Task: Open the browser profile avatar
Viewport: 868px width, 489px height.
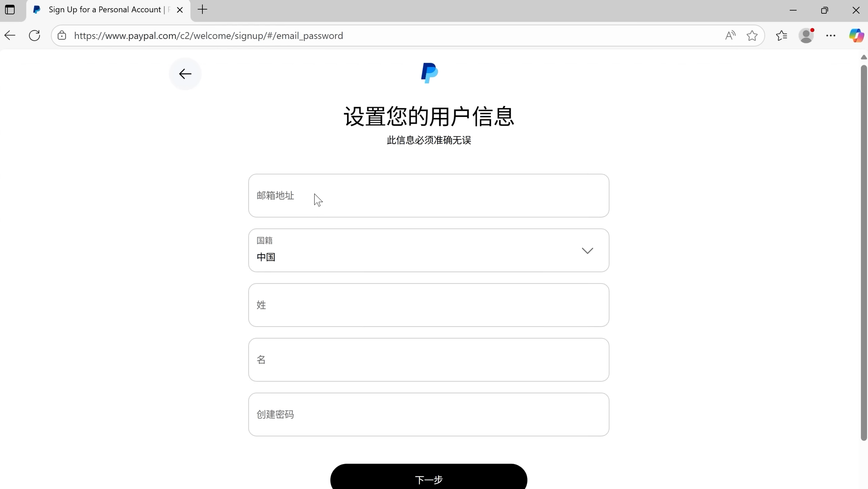Action: (806, 35)
